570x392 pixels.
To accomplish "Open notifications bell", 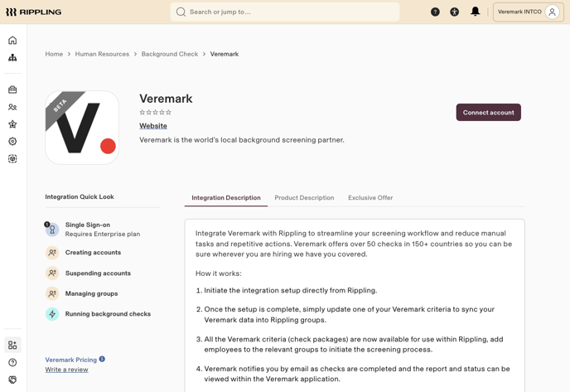I will click(475, 12).
